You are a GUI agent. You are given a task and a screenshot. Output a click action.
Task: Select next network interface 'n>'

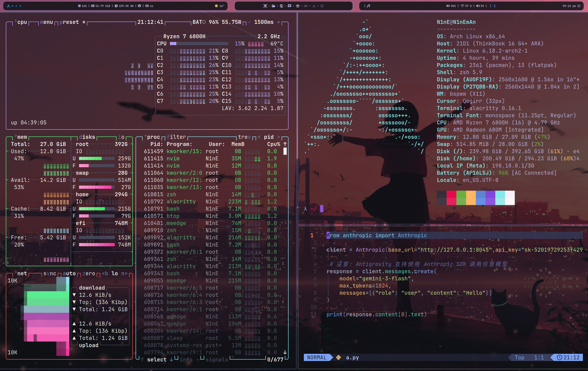click(x=124, y=273)
